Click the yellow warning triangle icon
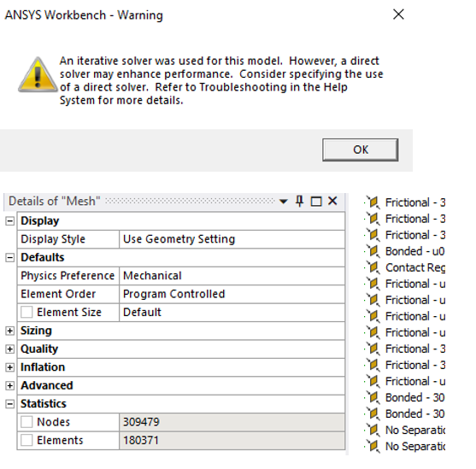This screenshot has width=476, height=469. coord(38,74)
